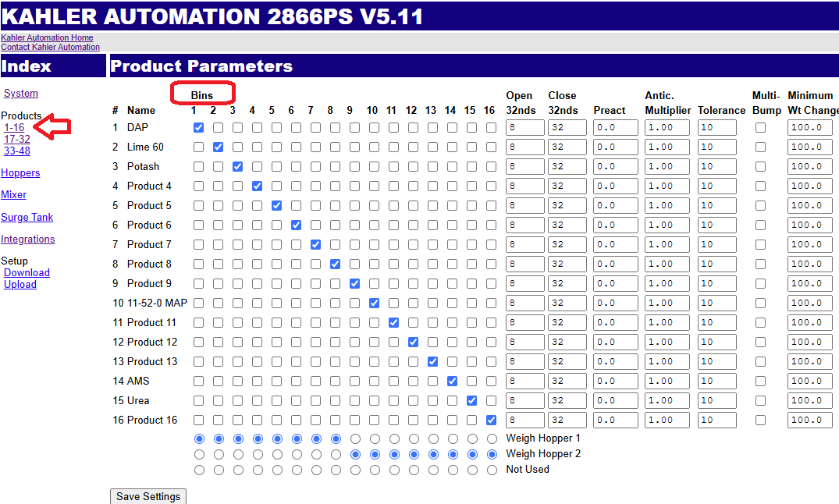
Task: Click Minimum Wt Change field for Product 13
Action: [x=810, y=362]
